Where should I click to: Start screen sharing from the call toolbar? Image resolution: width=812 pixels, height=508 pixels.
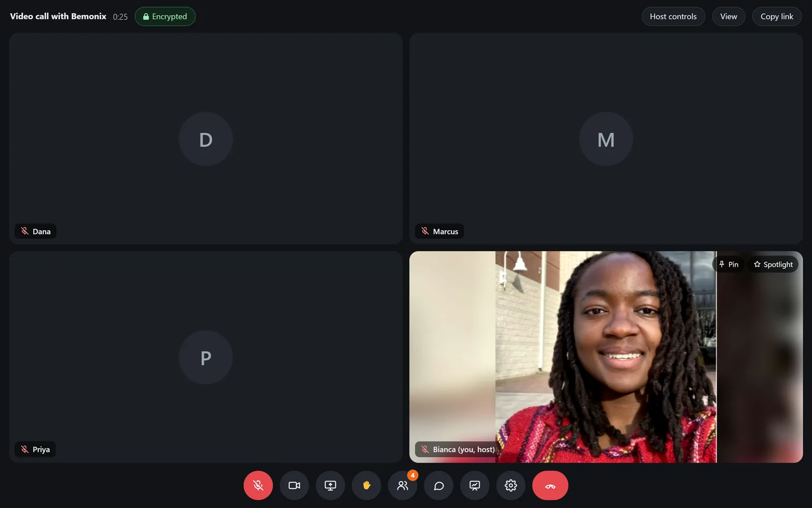pyautogui.click(x=330, y=485)
